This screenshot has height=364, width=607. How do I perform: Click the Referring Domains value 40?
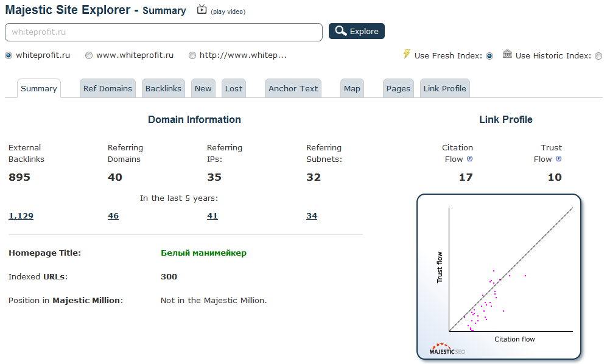[x=115, y=177]
